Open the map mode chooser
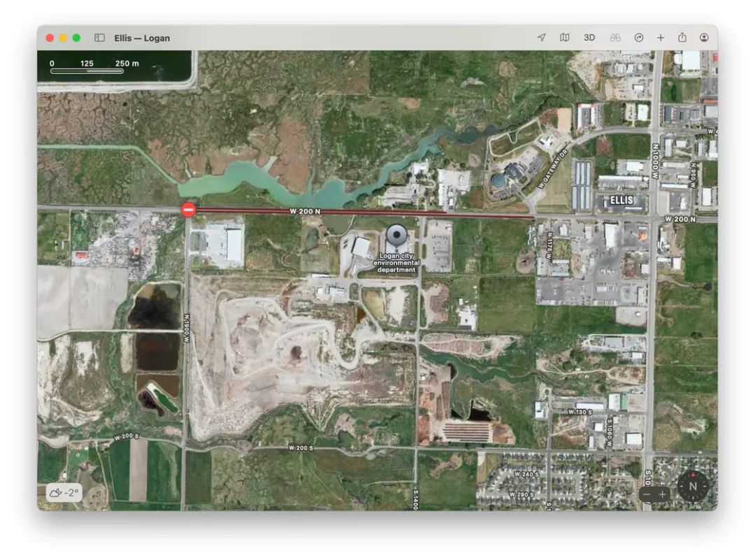This screenshot has height=560, width=755. (565, 38)
